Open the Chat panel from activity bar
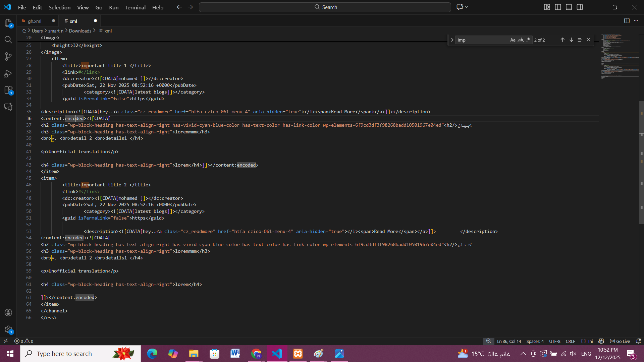The height and width of the screenshot is (362, 644). pyautogui.click(x=8, y=107)
